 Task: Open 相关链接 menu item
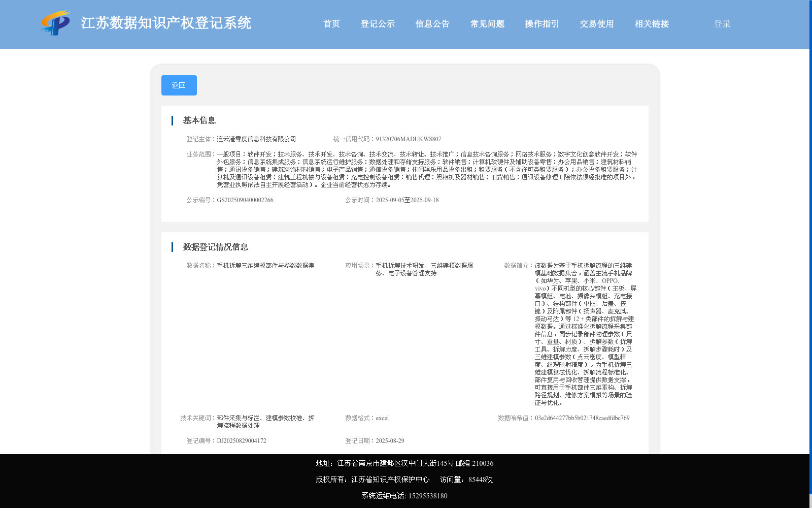[x=652, y=24]
